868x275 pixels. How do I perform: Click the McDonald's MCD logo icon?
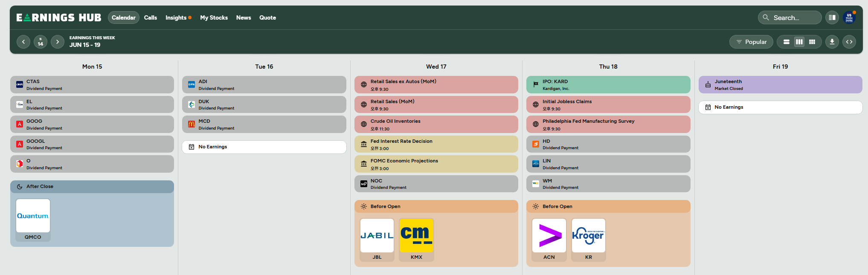(192, 124)
